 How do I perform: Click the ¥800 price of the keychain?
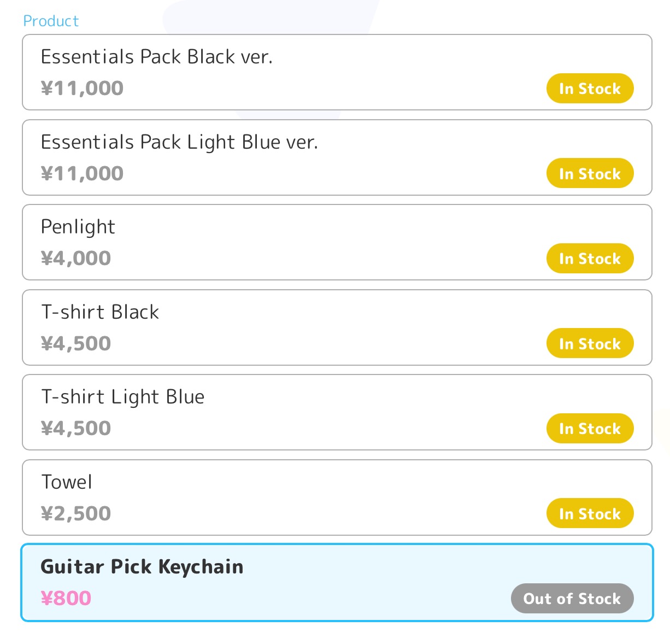pos(66,598)
